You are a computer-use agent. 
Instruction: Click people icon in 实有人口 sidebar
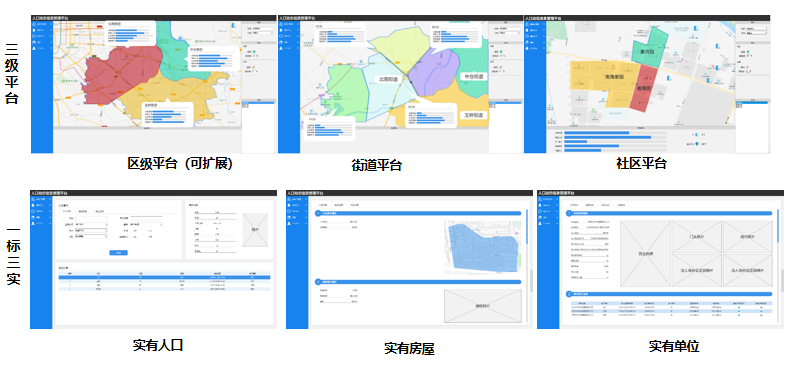coord(33,199)
